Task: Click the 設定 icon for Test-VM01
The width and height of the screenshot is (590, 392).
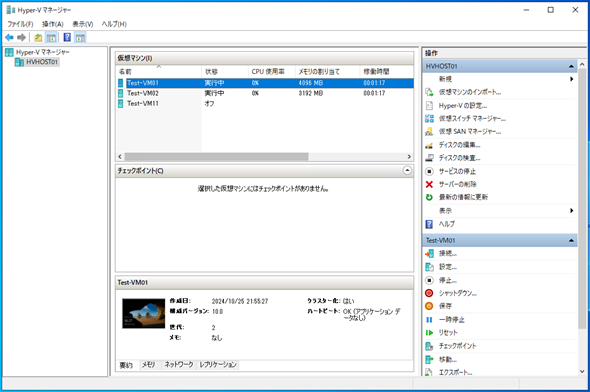Action: [x=429, y=267]
